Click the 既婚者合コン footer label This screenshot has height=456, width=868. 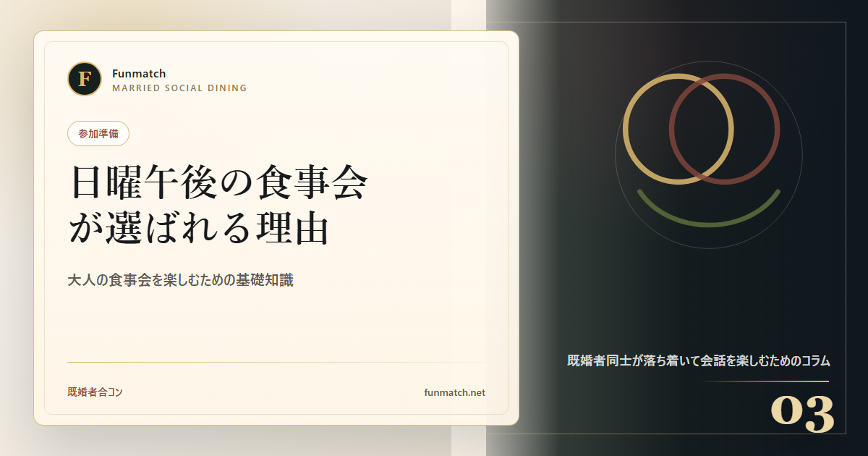pyautogui.click(x=95, y=392)
